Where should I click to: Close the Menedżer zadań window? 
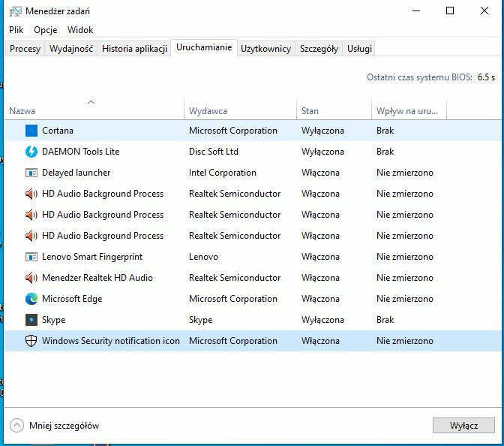(x=484, y=11)
